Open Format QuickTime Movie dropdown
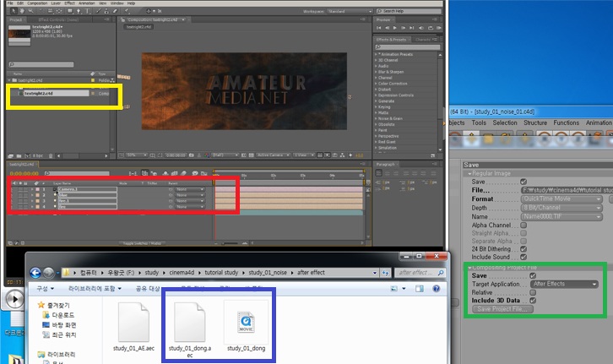 (x=561, y=199)
